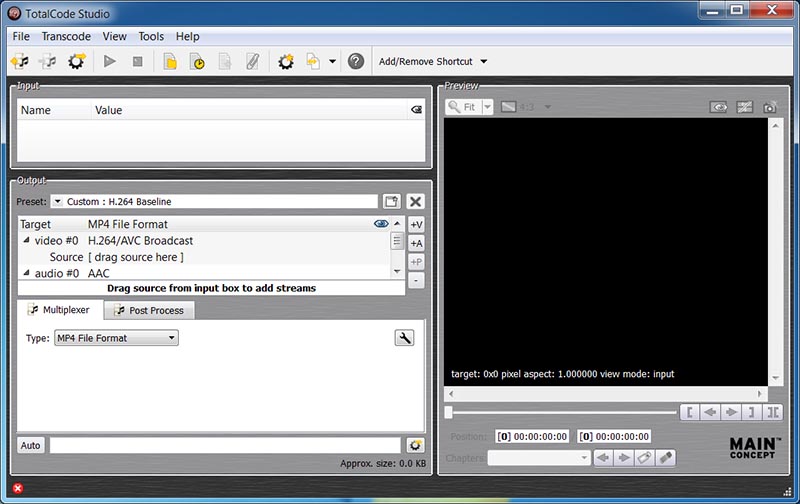Click the add input file toolbar icon
Viewport: 800px width, 504px height.
(x=20, y=62)
